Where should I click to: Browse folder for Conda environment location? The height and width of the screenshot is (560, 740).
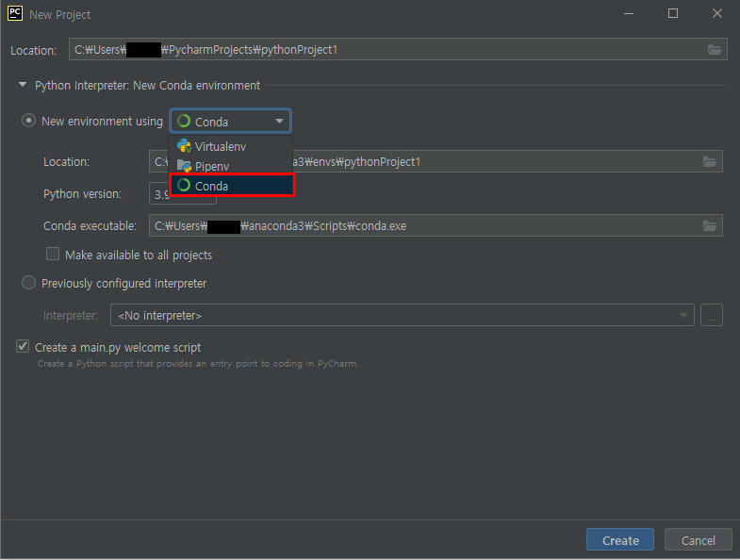point(710,162)
